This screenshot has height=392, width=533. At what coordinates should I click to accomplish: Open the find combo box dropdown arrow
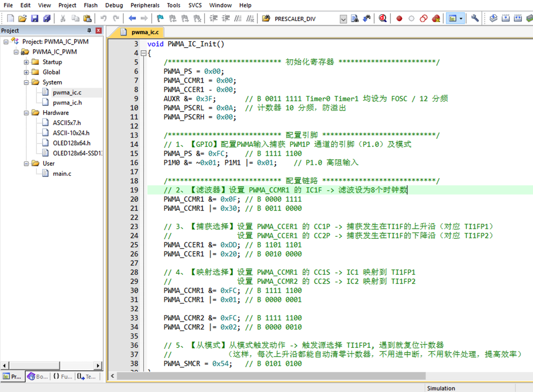pos(343,19)
